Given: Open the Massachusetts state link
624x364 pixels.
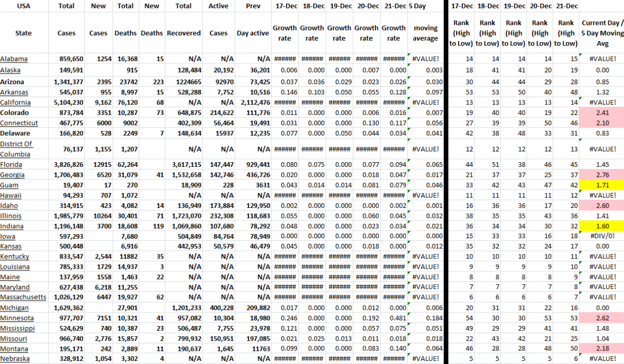Looking at the screenshot, I should [x=23, y=297].
